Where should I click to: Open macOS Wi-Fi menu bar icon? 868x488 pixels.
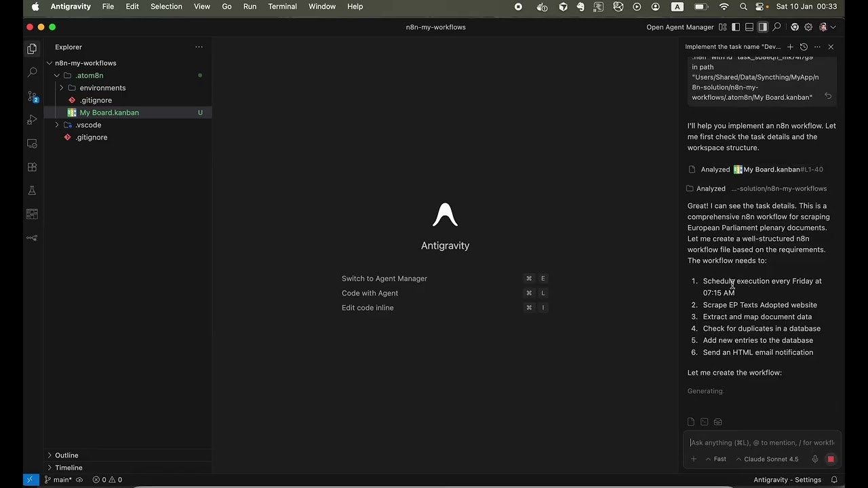tap(724, 7)
